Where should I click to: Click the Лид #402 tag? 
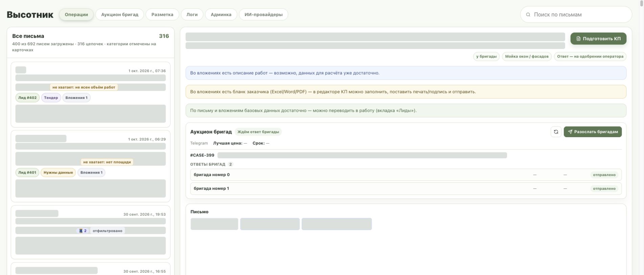click(27, 98)
